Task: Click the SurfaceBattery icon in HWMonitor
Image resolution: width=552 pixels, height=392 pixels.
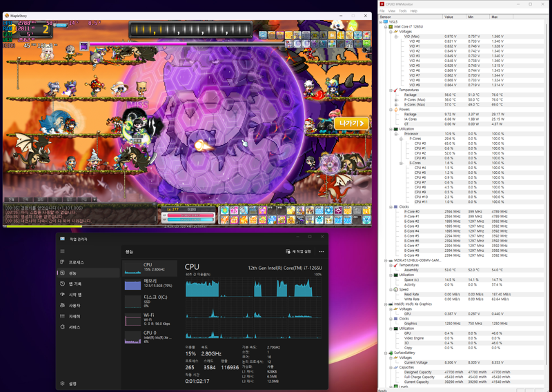Action: 391,353
